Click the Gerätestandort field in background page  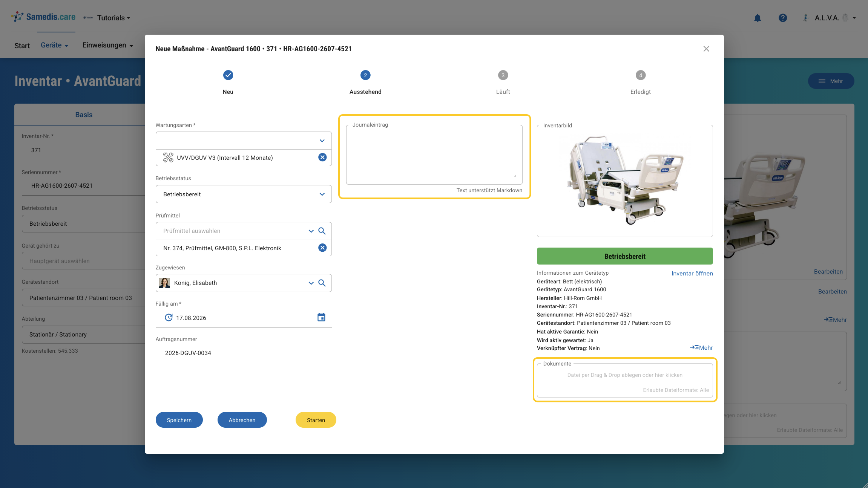(83, 298)
